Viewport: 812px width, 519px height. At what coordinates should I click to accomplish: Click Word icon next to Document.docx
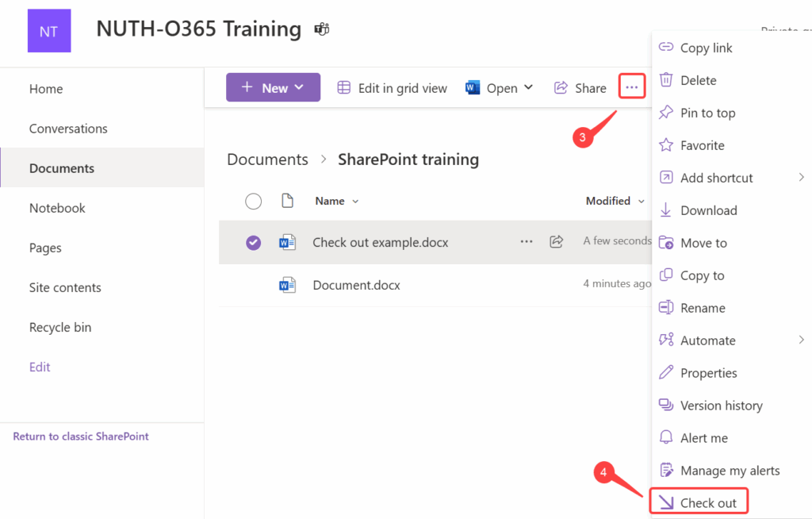(x=287, y=285)
